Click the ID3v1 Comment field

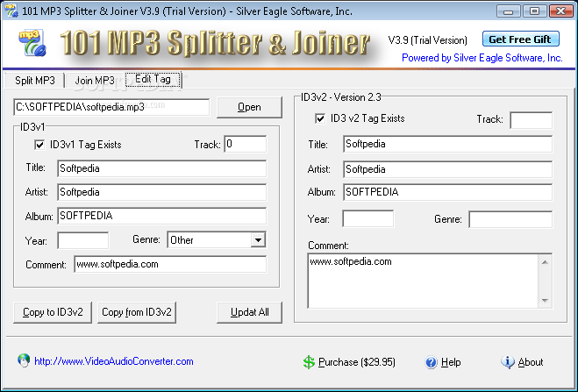pyautogui.click(x=170, y=264)
